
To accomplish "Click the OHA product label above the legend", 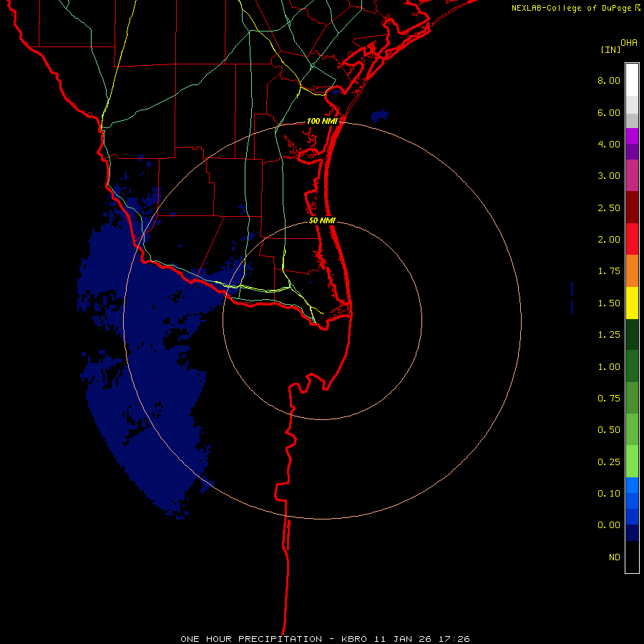I will tap(629, 43).
